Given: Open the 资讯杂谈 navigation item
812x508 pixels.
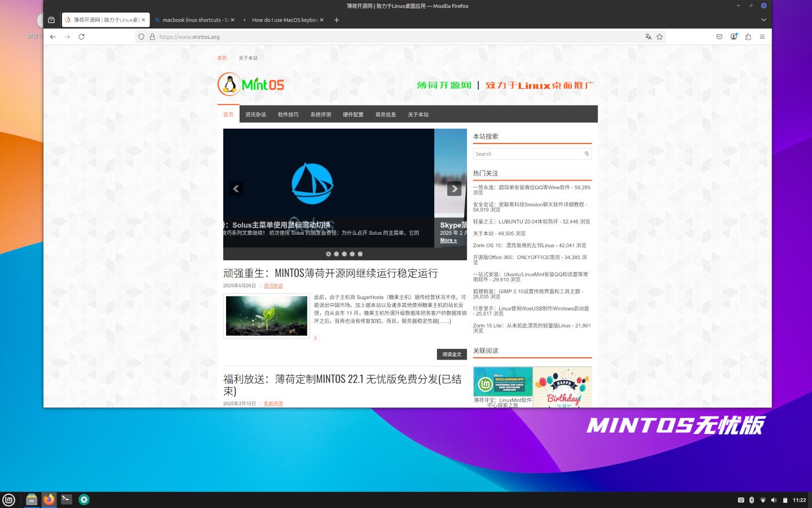Looking at the screenshot, I should [255, 115].
